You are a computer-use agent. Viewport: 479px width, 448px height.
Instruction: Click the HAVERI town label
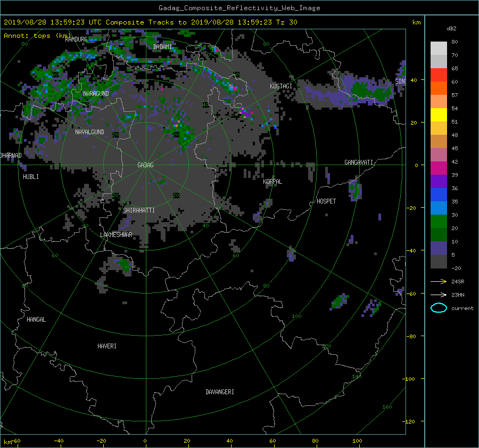click(x=107, y=346)
